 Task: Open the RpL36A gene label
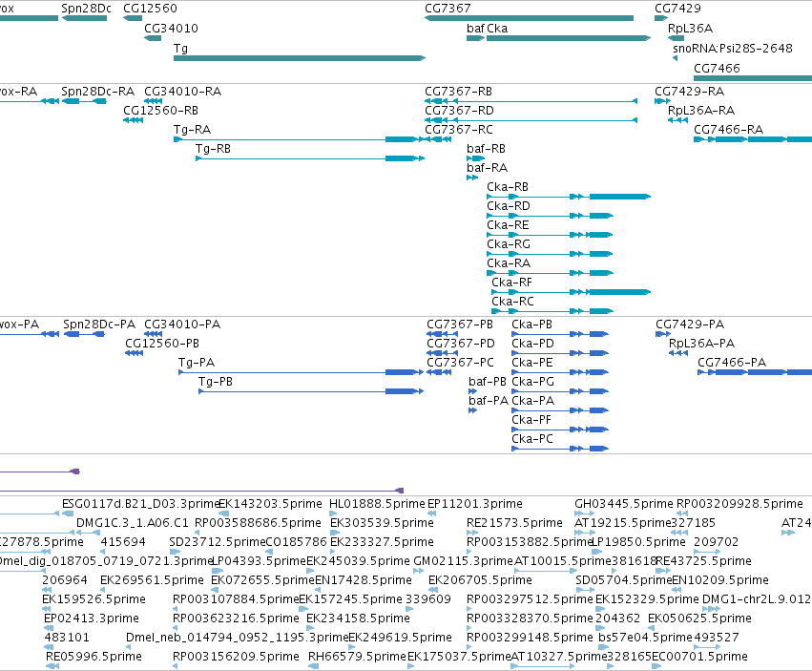pyautogui.click(x=690, y=28)
